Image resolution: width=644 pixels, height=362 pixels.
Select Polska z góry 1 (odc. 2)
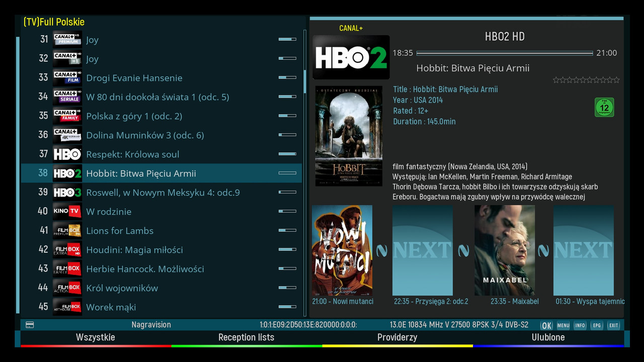click(x=134, y=116)
